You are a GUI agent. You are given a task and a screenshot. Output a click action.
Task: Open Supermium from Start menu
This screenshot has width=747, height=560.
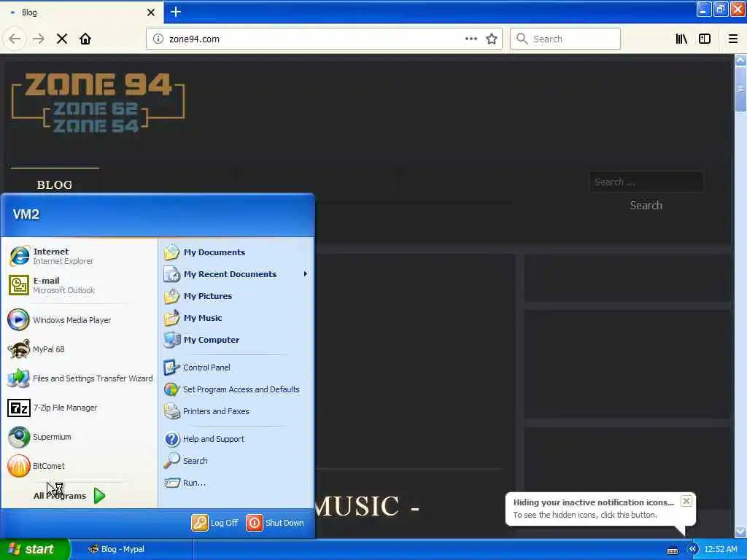pyautogui.click(x=39, y=437)
